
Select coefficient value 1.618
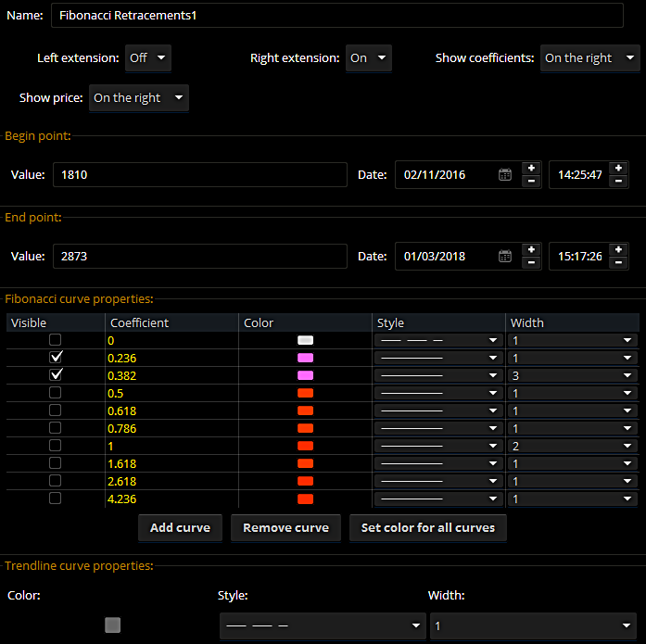(121, 464)
